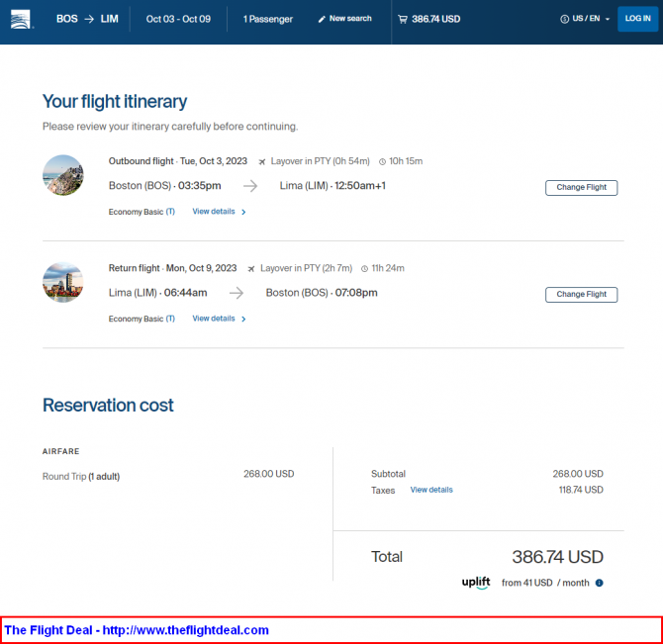Click the return duration clock icon
Viewport: 663px width, 644px height.
pyautogui.click(x=364, y=268)
